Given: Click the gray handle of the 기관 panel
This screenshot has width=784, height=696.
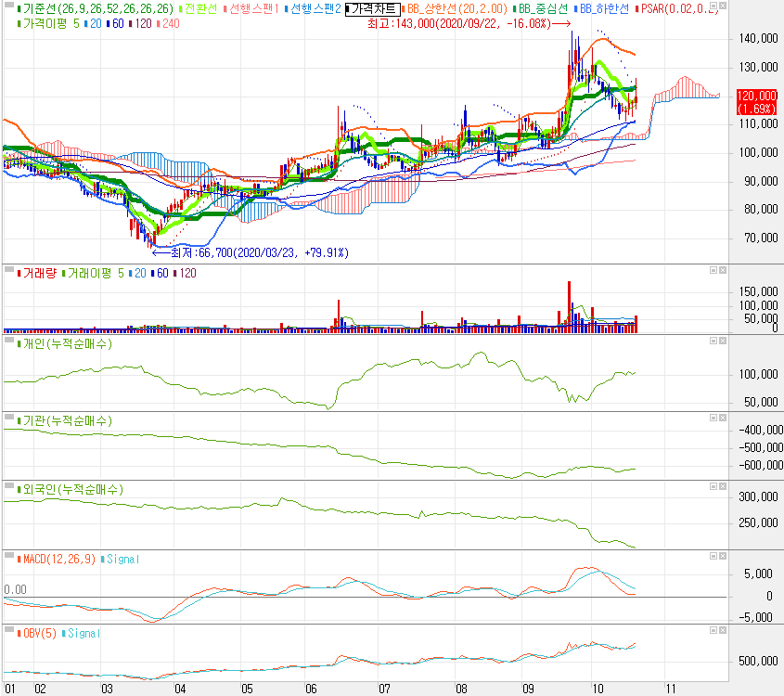Looking at the screenshot, I should 9,417.
